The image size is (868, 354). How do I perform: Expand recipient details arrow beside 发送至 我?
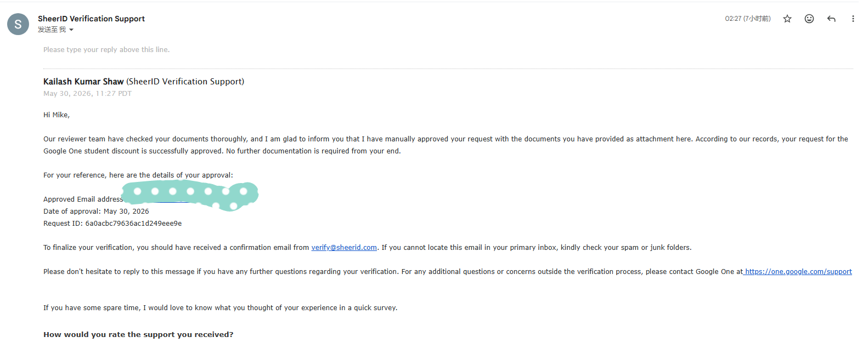click(x=71, y=30)
